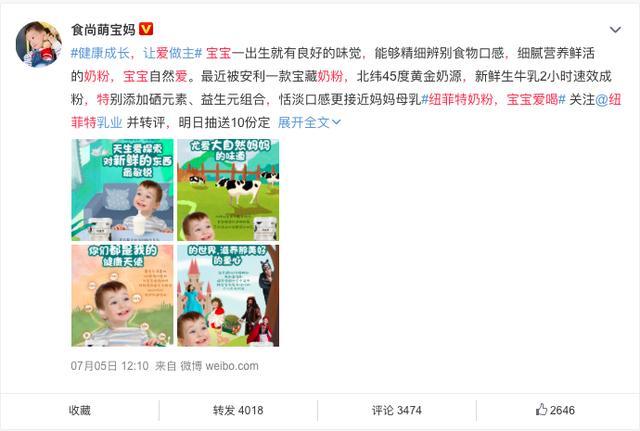The image size is (640, 431).
Task: Open thumbnail with fairy tale castle
Action: (228, 295)
